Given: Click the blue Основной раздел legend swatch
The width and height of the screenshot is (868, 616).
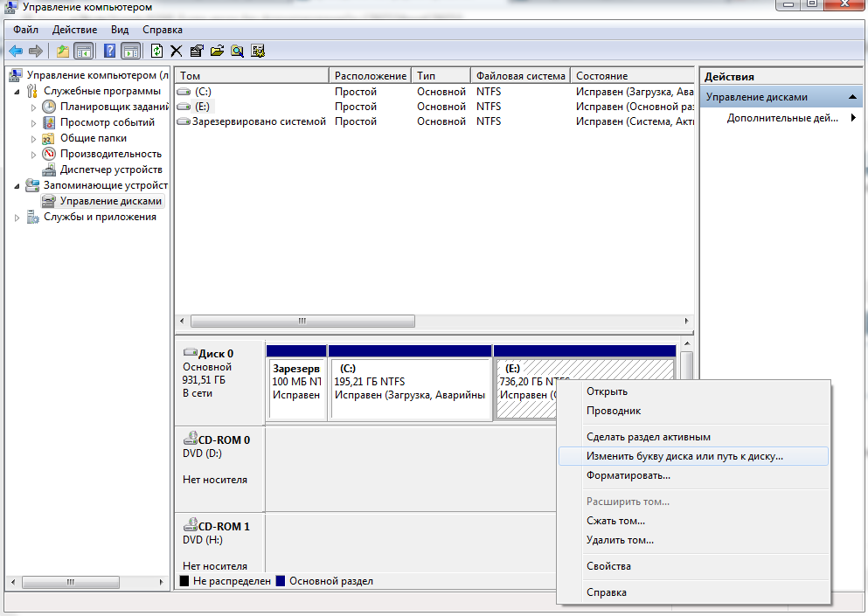Looking at the screenshot, I should click(280, 581).
